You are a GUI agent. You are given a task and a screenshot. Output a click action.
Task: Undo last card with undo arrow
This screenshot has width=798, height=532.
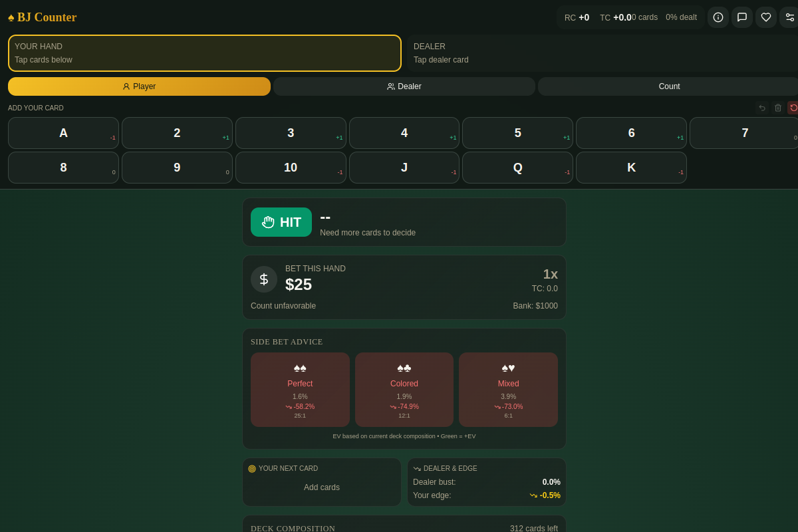point(762,108)
